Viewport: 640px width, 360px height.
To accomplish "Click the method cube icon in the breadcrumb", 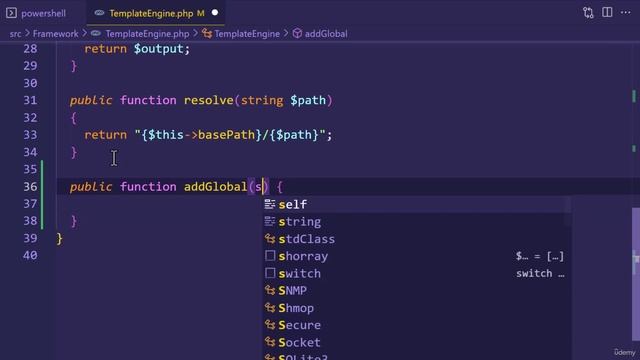I will (x=297, y=33).
